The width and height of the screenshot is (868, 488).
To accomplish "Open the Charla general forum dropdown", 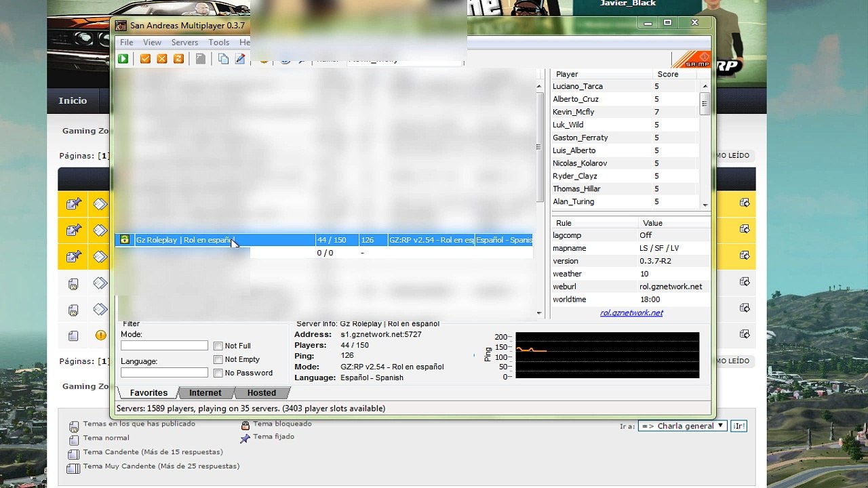I will pyautogui.click(x=682, y=426).
